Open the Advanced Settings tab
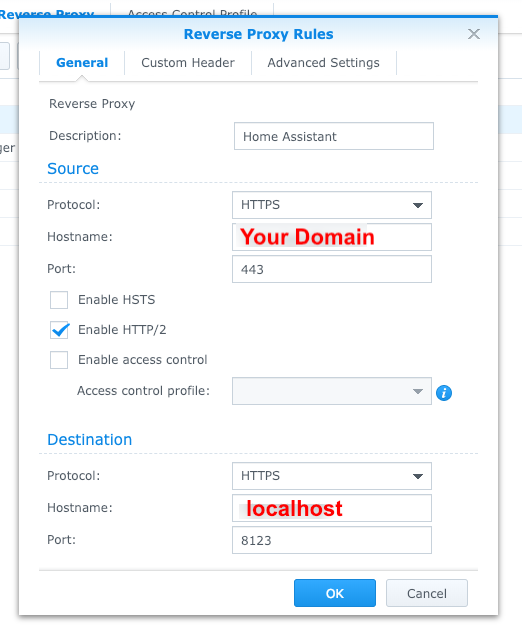 [x=323, y=63]
